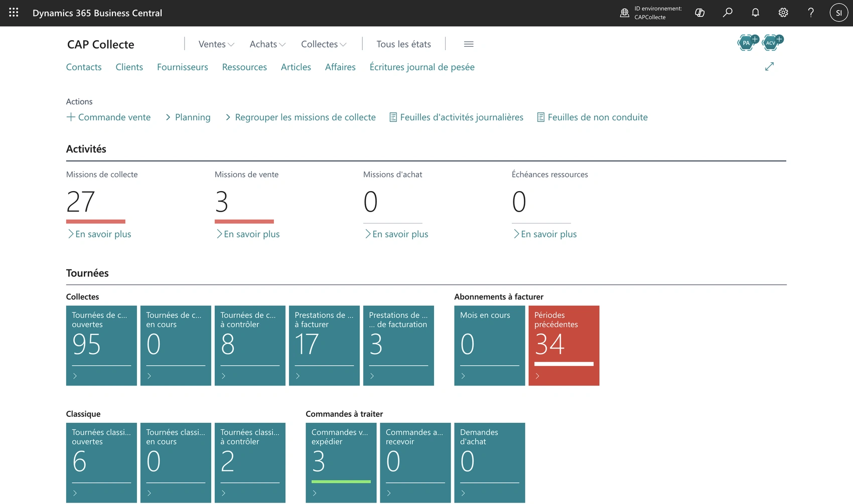Screen dimensions: 853x504
Task: Click the Feuilles de non conduite document icon
Action: pos(541,117)
